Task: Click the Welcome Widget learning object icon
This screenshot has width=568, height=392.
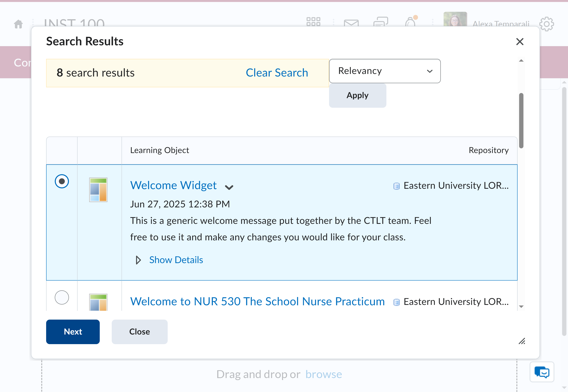Action: pos(98,190)
